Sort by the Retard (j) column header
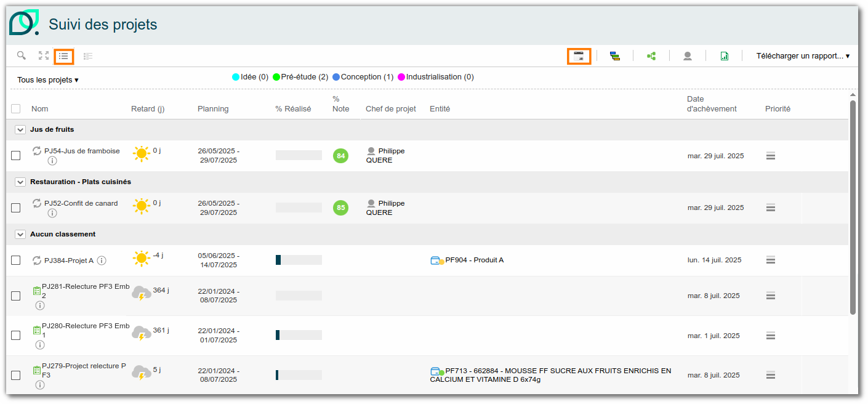Screen dimensions: 868x404 tap(148, 109)
